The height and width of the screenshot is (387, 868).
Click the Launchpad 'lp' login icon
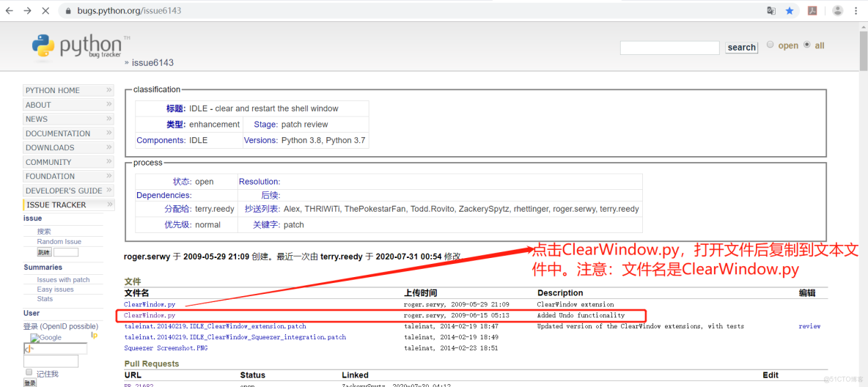click(94, 335)
